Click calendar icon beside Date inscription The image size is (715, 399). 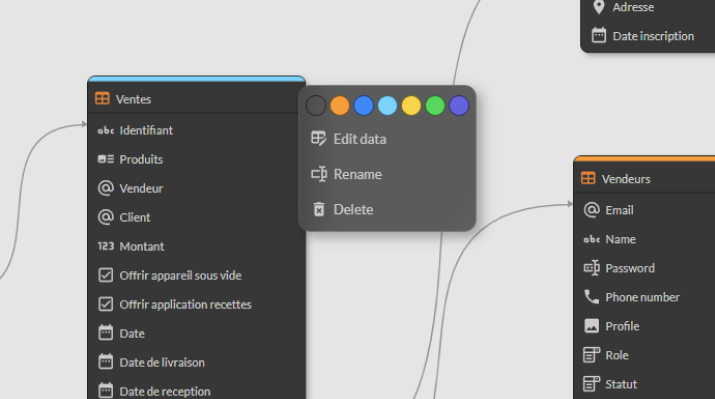pyautogui.click(x=599, y=36)
